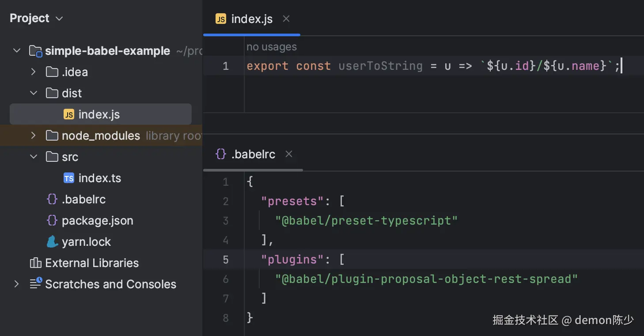Click the TS file icon beside index.ts
The height and width of the screenshot is (336, 644).
[68, 178]
